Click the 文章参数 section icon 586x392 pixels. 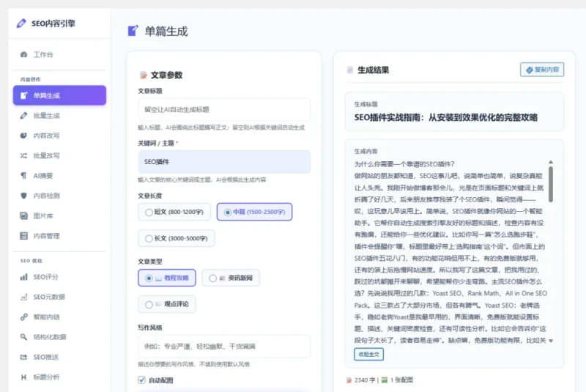[x=144, y=75]
